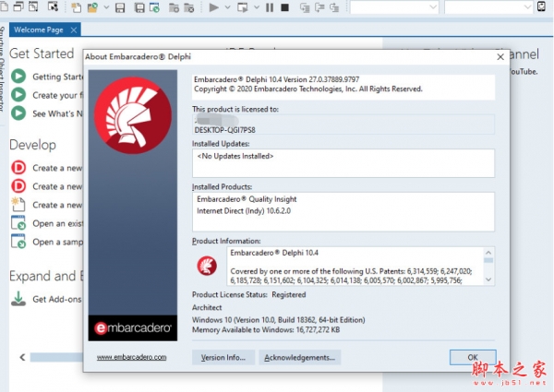
Task: Expand the Open file dropdown arrow
Action: 106,7
